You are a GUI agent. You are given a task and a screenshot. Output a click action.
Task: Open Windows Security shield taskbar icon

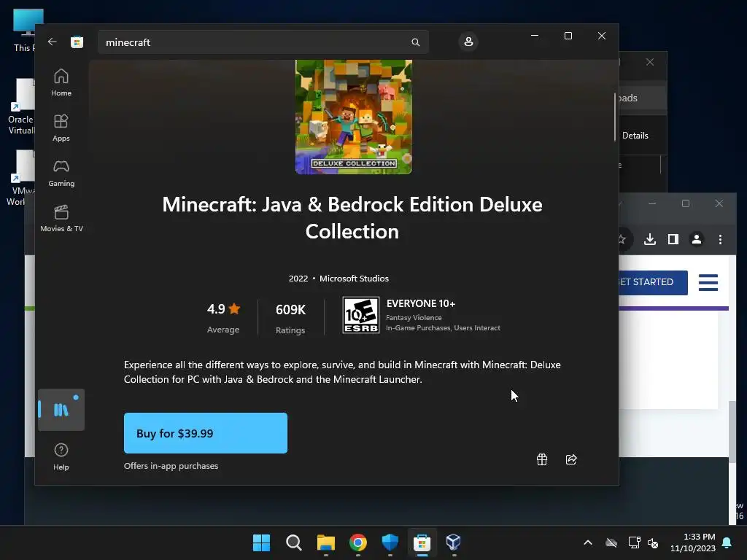click(390, 542)
